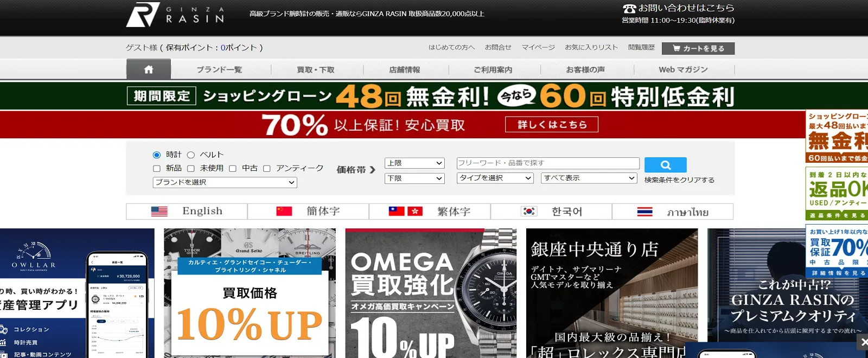This screenshot has width=868, height=358.
Task: Go to the home icon tab
Action: 149,69
